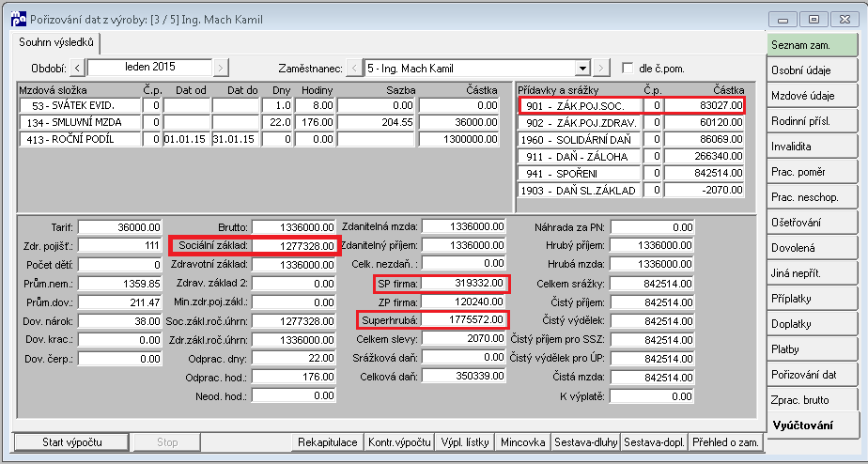
Task: Click the Počet dětí field
Action: [x=119, y=265]
